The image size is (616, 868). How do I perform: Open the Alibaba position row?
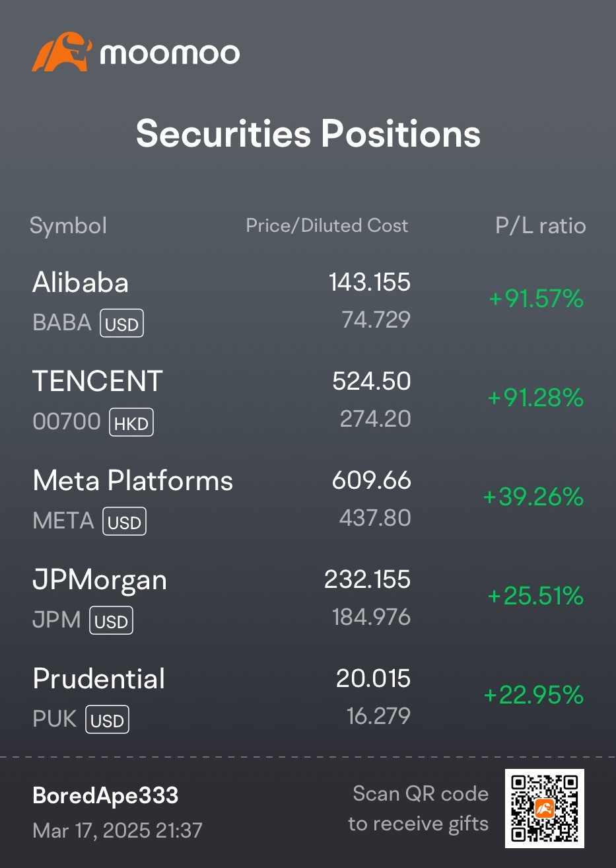point(308,301)
